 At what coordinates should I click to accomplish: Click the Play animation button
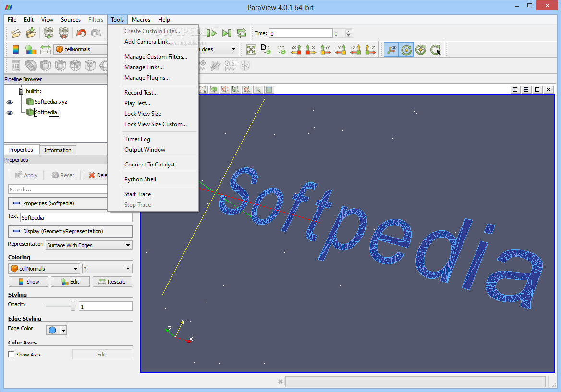click(x=212, y=33)
